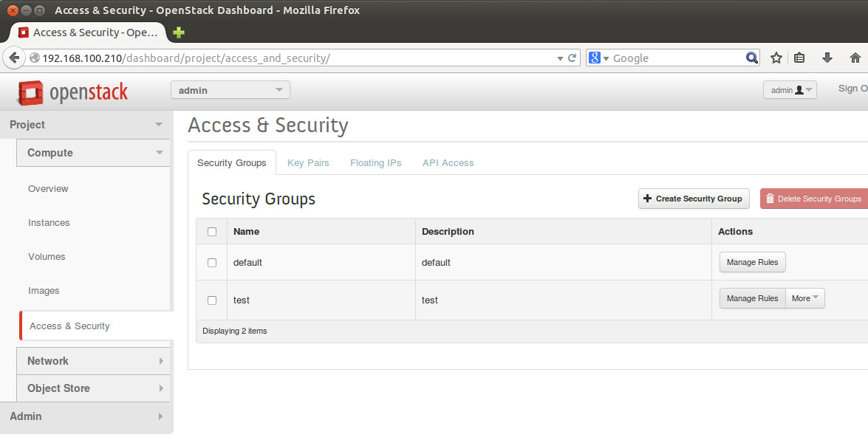Open the Volumes section

[x=47, y=256]
